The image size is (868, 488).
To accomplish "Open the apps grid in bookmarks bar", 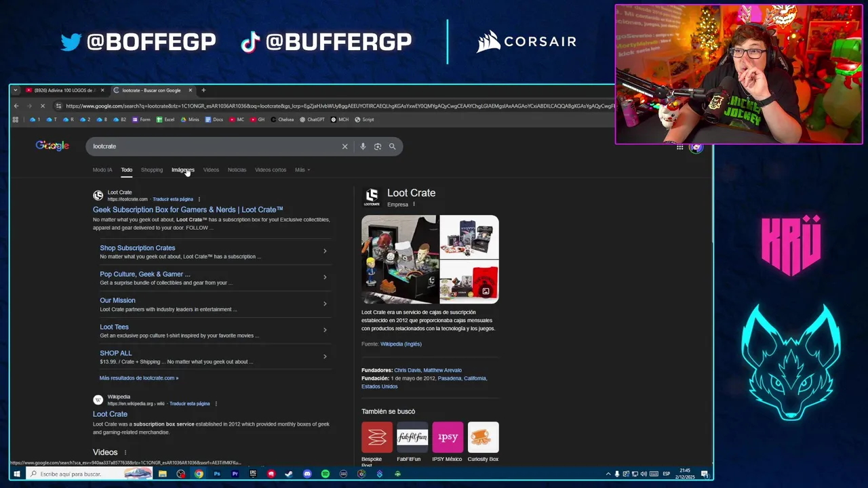I will (x=15, y=119).
